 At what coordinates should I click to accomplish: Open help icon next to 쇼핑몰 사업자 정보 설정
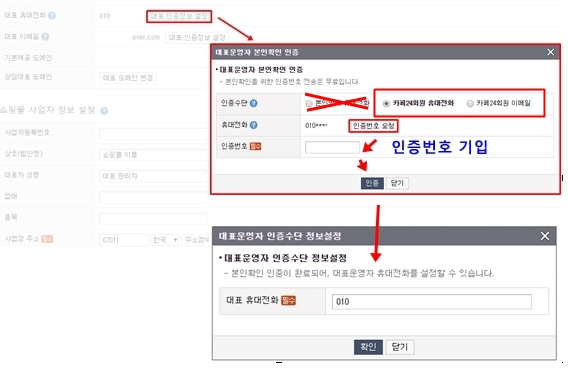104,111
